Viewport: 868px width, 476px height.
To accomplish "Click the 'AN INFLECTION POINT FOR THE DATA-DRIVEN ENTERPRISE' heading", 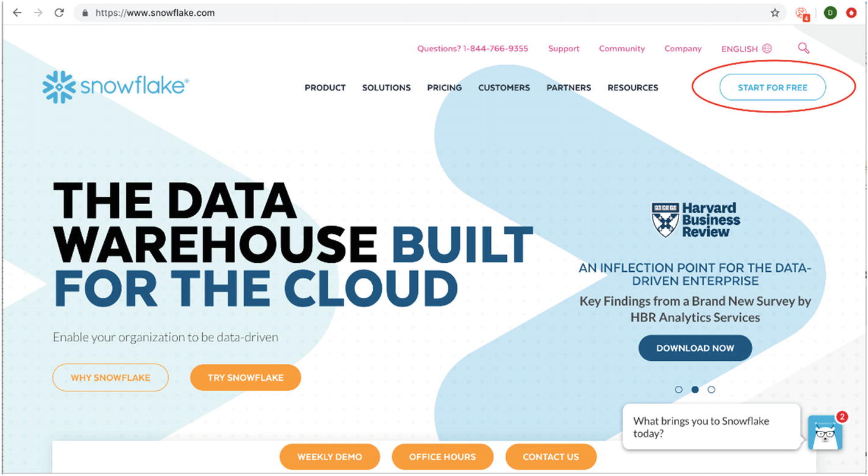I will tap(695, 274).
